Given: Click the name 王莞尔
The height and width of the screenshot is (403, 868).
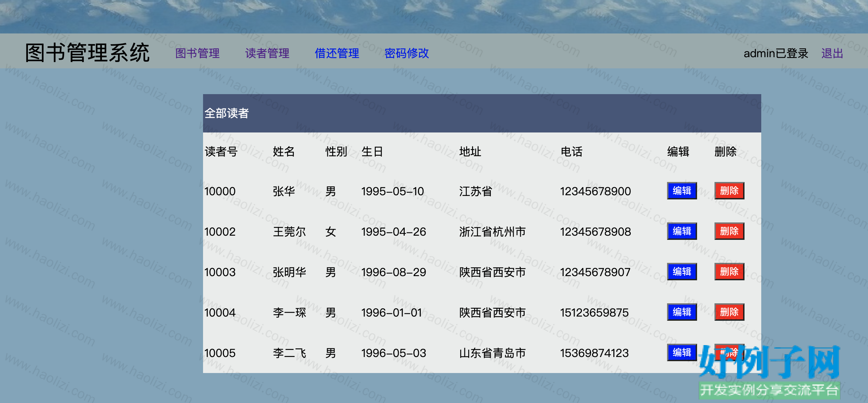Looking at the screenshot, I should tap(289, 232).
